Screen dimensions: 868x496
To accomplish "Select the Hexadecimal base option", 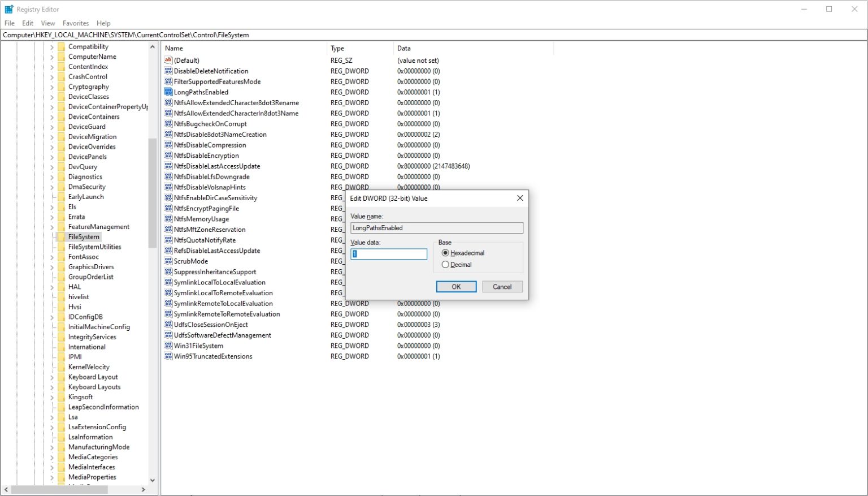I will pos(445,253).
